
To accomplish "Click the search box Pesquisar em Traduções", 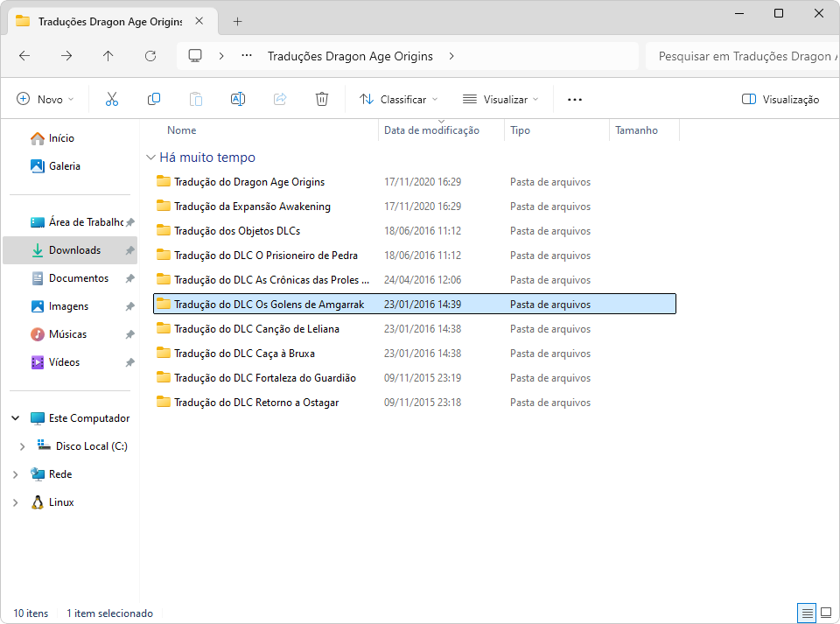I will point(742,56).
